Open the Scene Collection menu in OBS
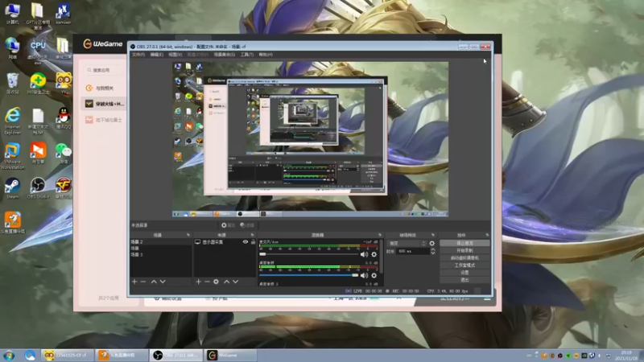Image resolution: width=644 pixels, height=362 pixels. (225, 55)
